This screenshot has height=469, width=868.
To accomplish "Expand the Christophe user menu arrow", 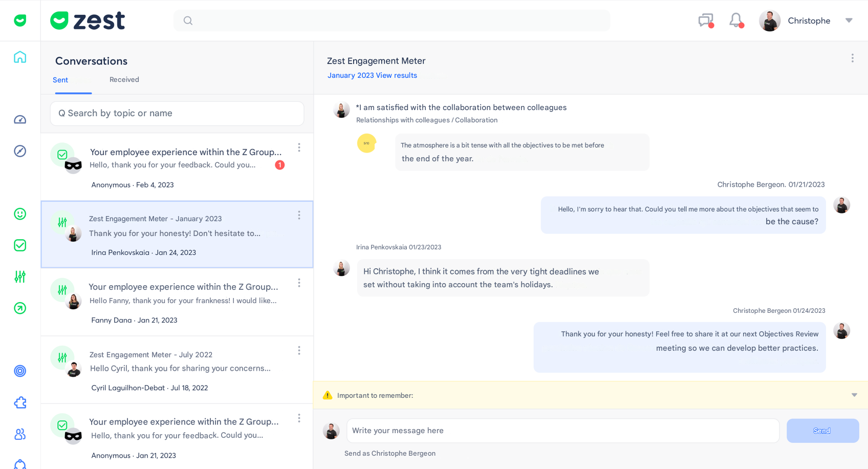I will point(849,20).
